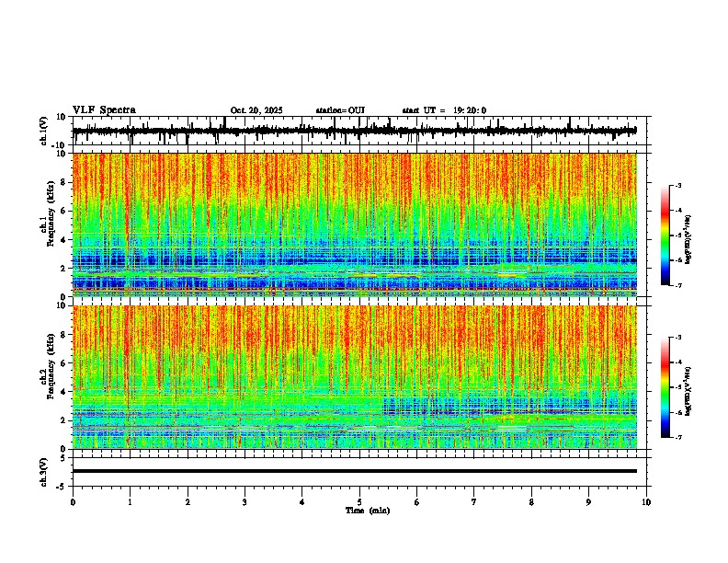The height and width of the screenshot is (563, 728).
Task: Click the 'VLF Spectra' title text
Action: 104,110
